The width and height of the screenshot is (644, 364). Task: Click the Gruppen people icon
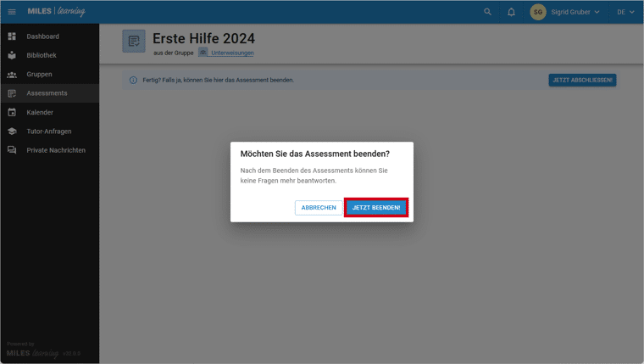[12, 75]
